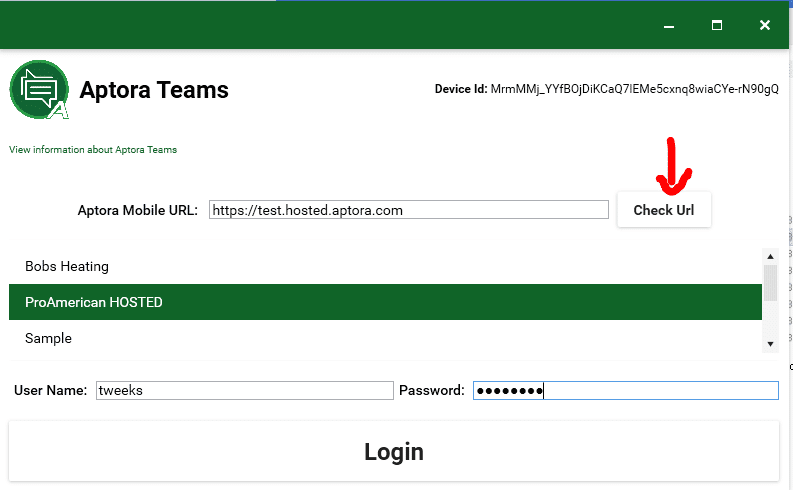Click the company list scrollbar thumb
Viewport: 793px width, 490px height.
click(x=770, y=283)
